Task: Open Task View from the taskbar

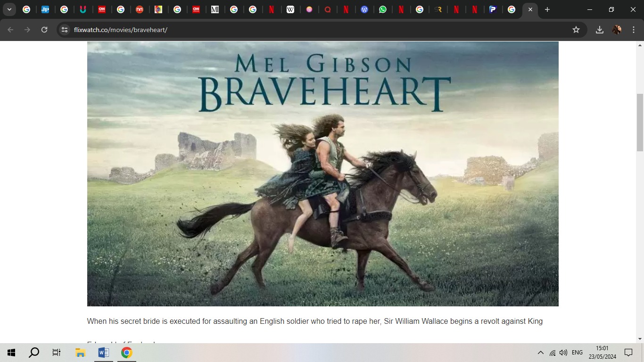Action: click(57, 353)
